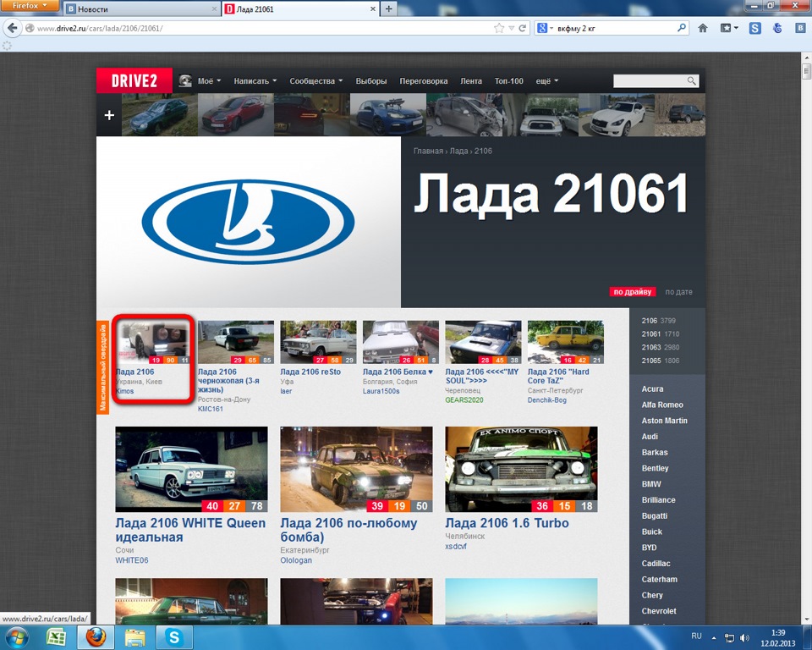812x650 pixels.
Task: Click the Firefox taskbar icon
Action: click(x=96, y=637)
